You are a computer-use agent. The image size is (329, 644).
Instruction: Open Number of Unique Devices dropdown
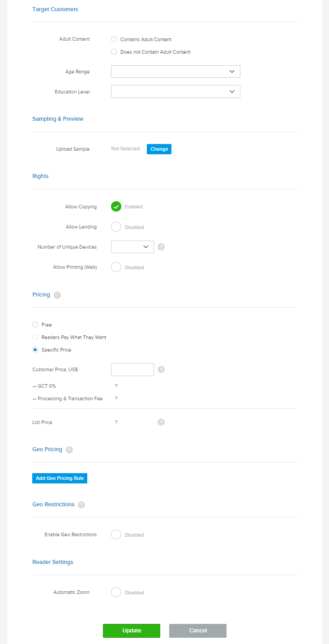[x=132, y=247]
